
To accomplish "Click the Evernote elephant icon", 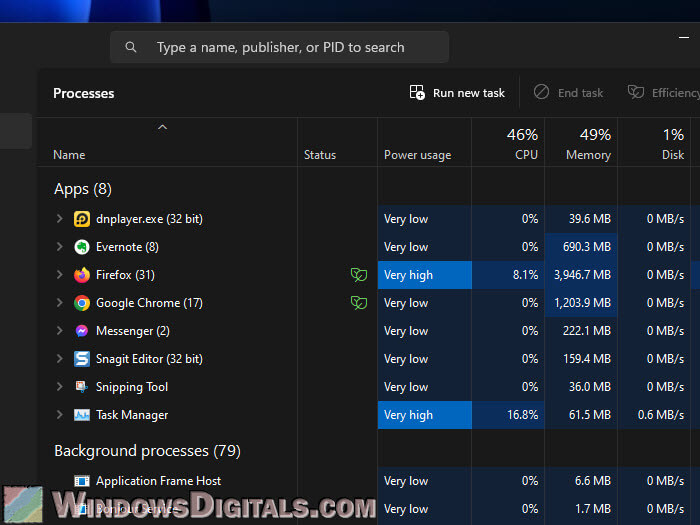I will click(82, 247).
